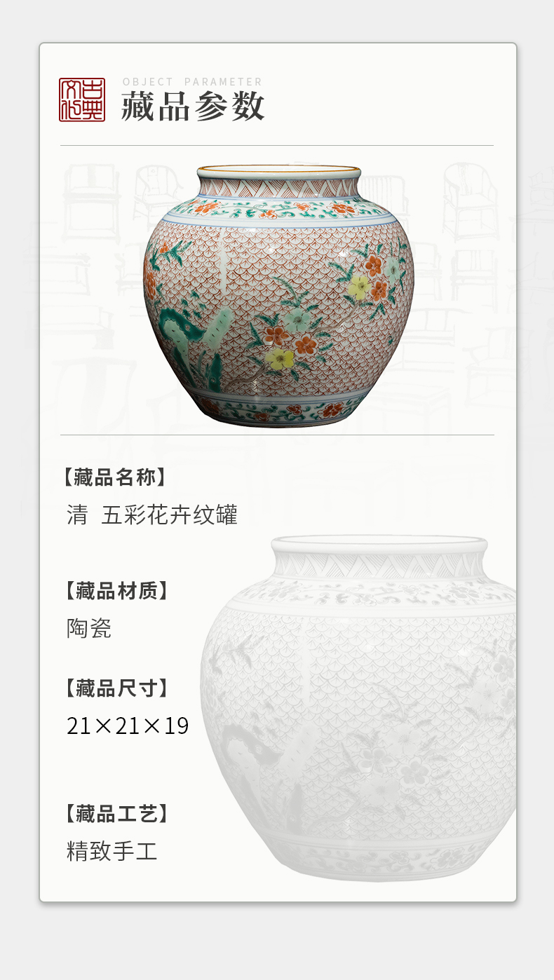554x980 pixels.
Task: Click the 【藏品工艺】 label
Action: 116,814
